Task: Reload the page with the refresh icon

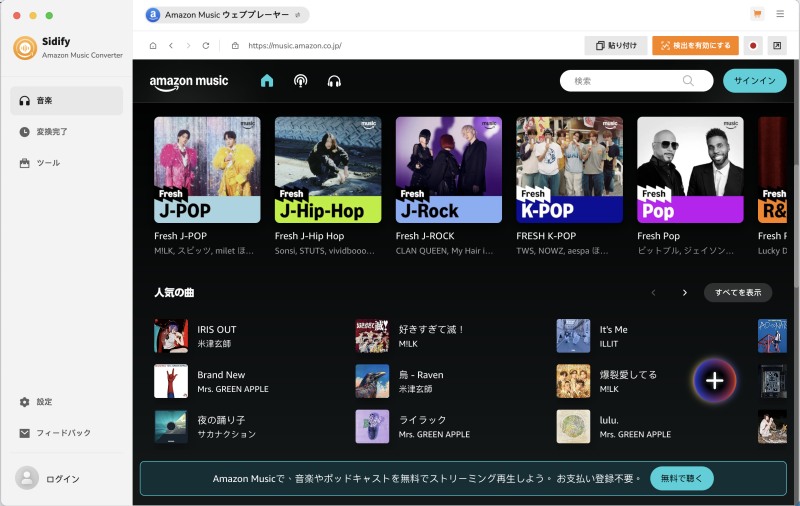Action: tap(206, 45)
